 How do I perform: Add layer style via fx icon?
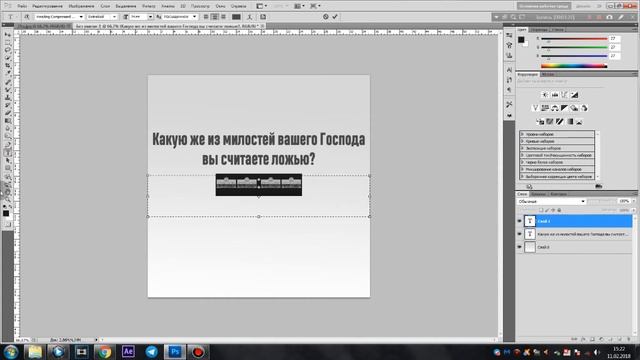coord(583,339)
